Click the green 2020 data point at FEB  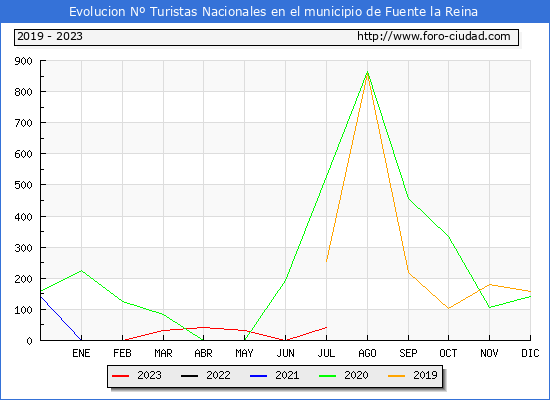(122, 301)
